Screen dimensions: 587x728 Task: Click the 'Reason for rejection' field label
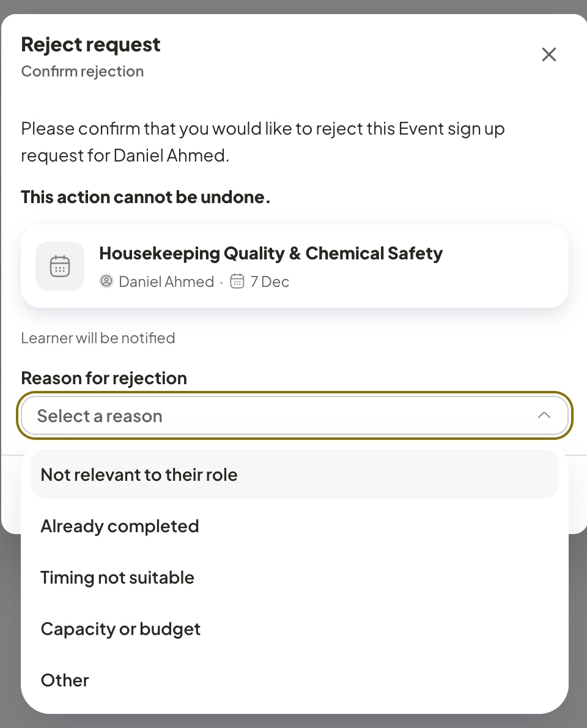click(104, 379)
